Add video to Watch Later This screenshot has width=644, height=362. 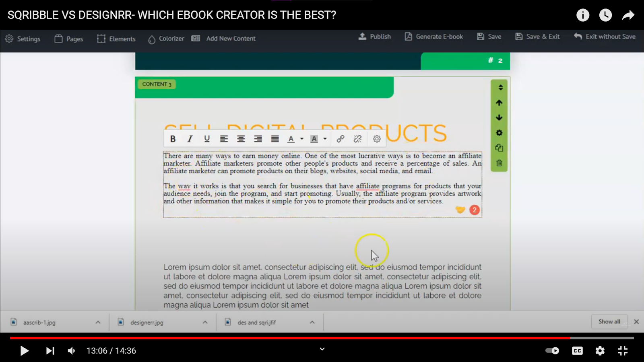605,15
